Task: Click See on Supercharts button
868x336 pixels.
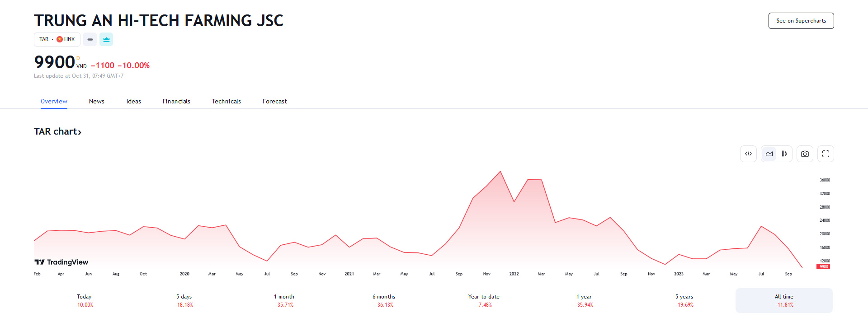Action: pyautogui.click(x=801, y=21)
